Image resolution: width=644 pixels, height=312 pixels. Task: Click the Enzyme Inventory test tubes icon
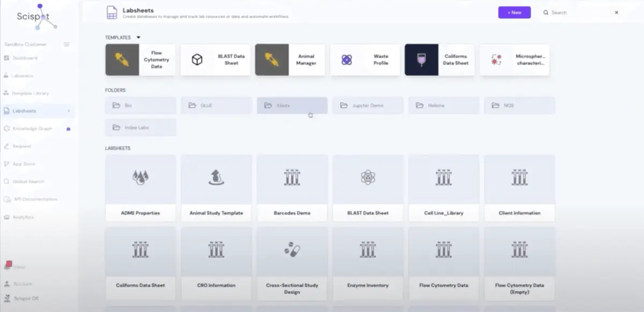coord(368,249)
